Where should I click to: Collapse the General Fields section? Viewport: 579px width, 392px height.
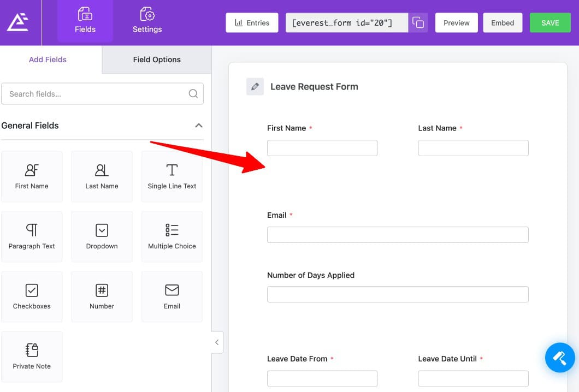pyautogui.click(x=199, y=126)
